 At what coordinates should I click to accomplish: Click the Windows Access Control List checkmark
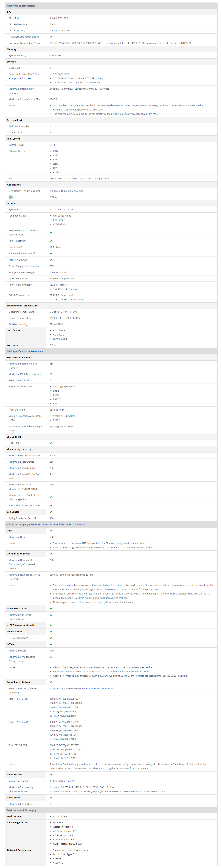51,497
